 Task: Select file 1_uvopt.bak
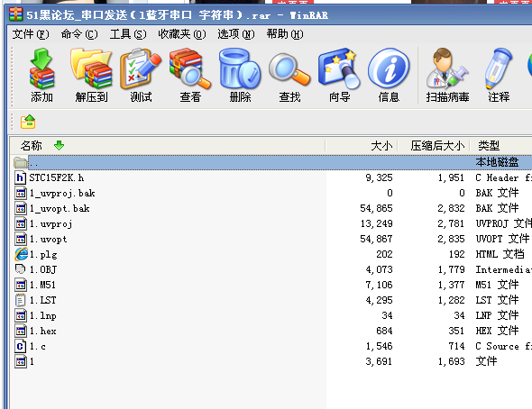pyautogui.click(x=60, y=208)
